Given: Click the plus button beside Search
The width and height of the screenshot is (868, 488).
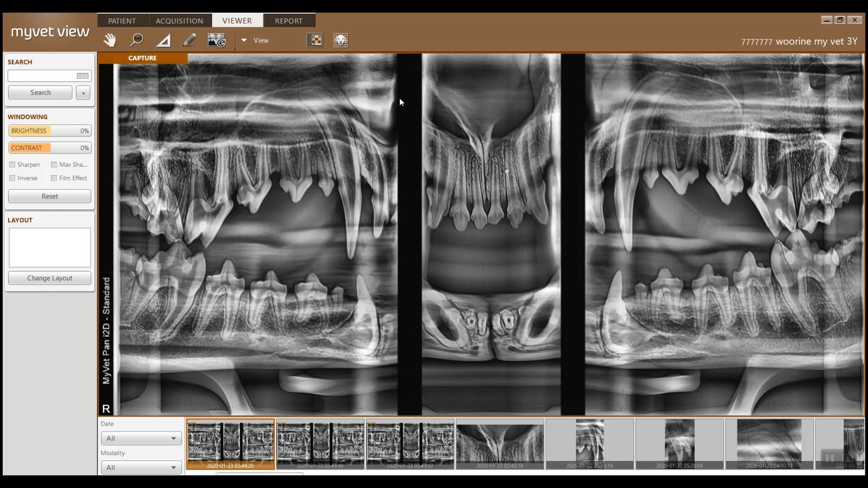Looking at the screenshot, I should pos(83,93).
